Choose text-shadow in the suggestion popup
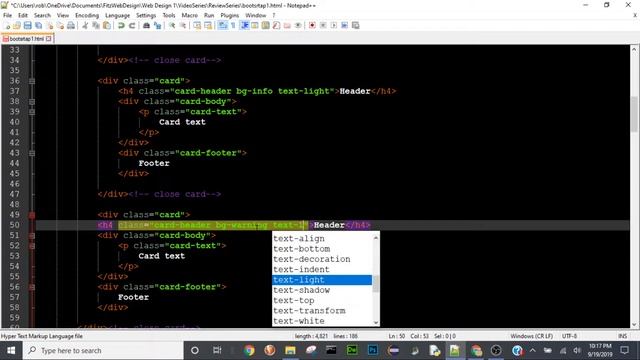640x360 pixels. tap(322, 290)
